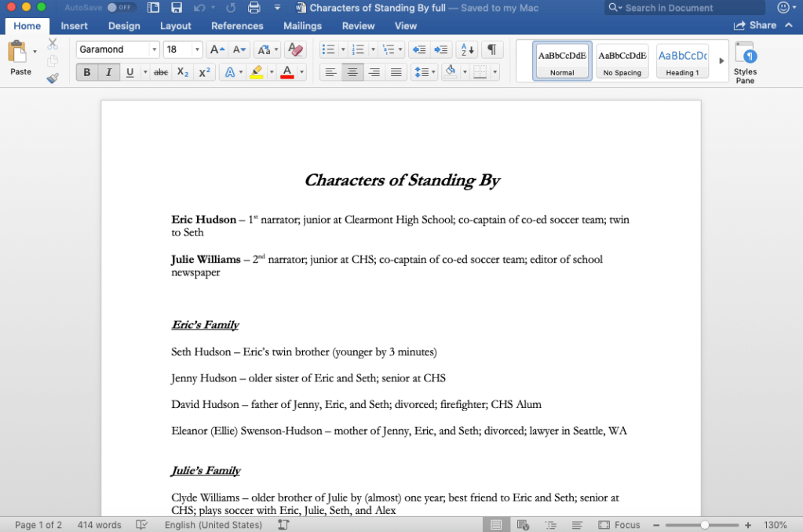Apply strikethrough formatting
Image resolution: width=803 pixels, height=532 pixels.
(161, 72)
